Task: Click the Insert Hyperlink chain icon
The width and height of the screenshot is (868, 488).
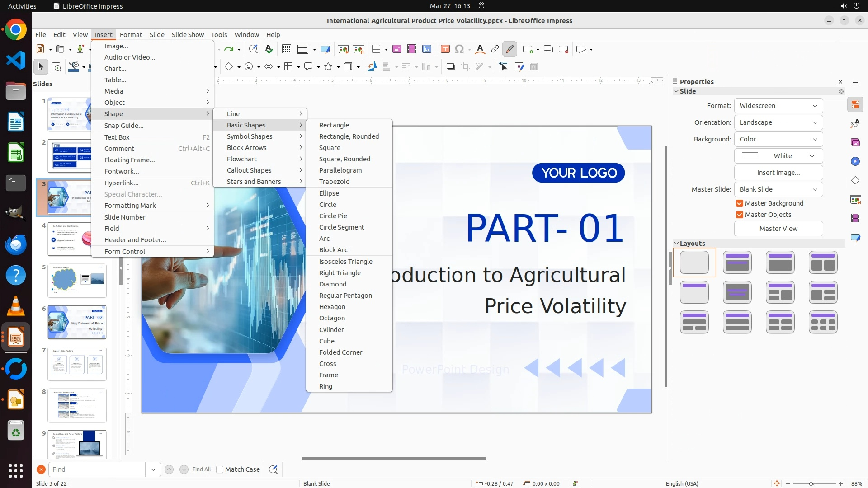Action: [495, 49]
